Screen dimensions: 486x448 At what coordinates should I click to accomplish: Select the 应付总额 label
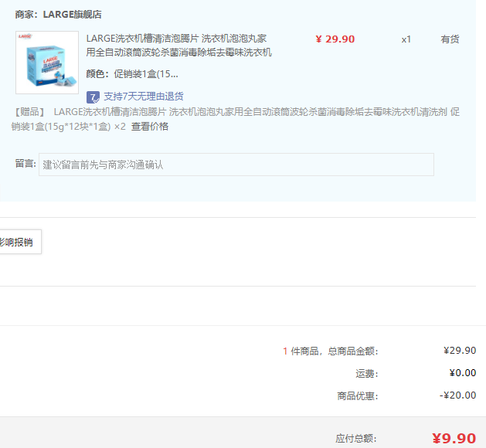(x=356, y=439)
